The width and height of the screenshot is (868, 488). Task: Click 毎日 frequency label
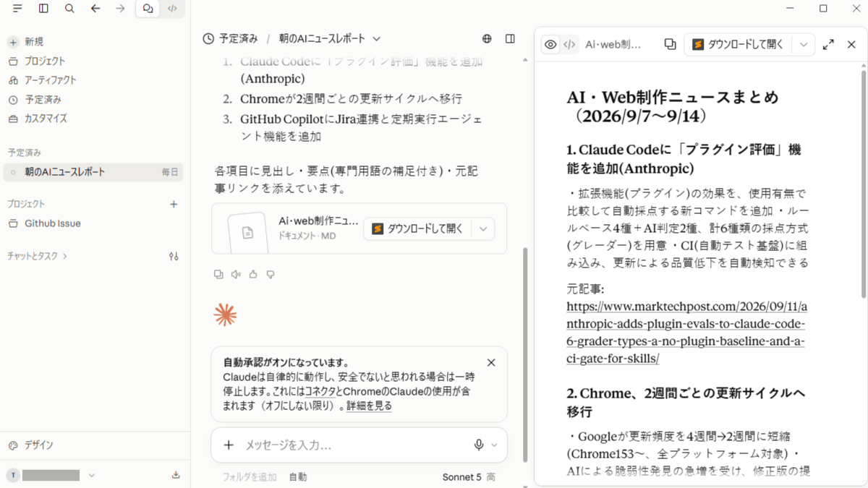tap(170, 172)
